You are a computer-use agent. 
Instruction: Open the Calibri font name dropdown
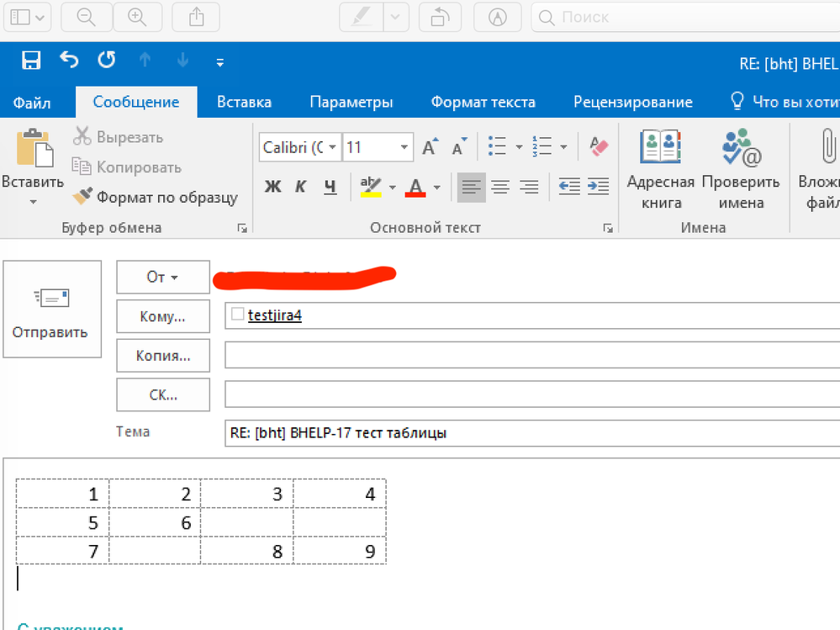pos(333,147)
